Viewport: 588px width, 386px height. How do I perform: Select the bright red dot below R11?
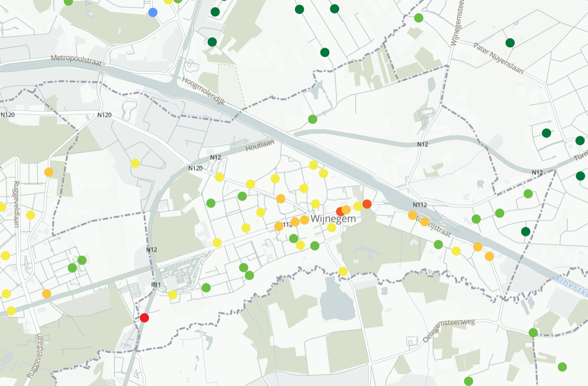pos(145,318)
